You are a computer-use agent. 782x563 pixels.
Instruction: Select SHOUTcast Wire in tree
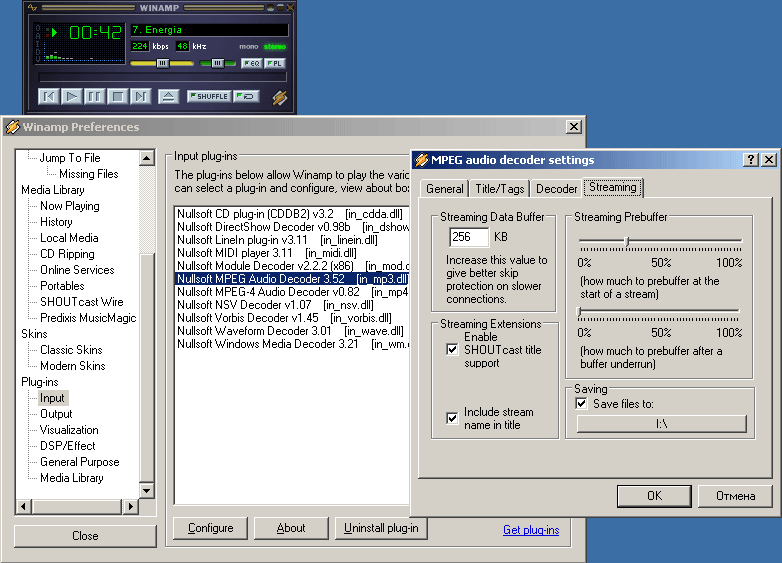pyautogui.click(x=82, y=302)
